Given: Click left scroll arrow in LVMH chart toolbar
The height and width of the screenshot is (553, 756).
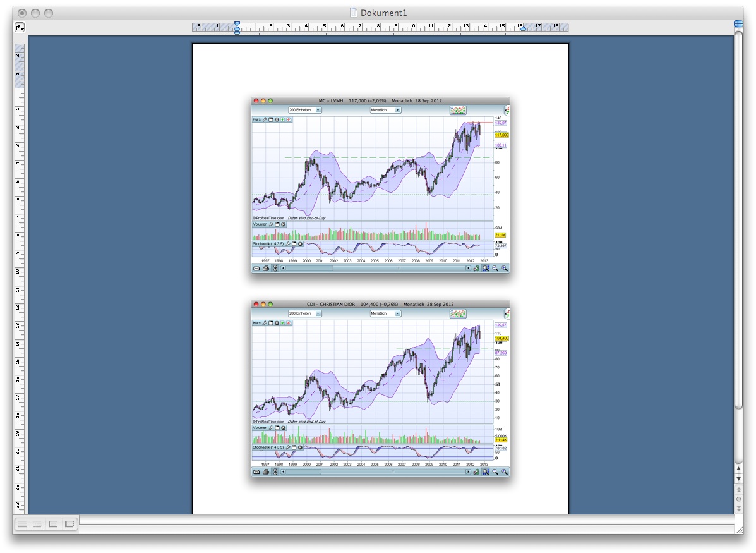Looking at the screenshot, I should (x=284, y=269).
